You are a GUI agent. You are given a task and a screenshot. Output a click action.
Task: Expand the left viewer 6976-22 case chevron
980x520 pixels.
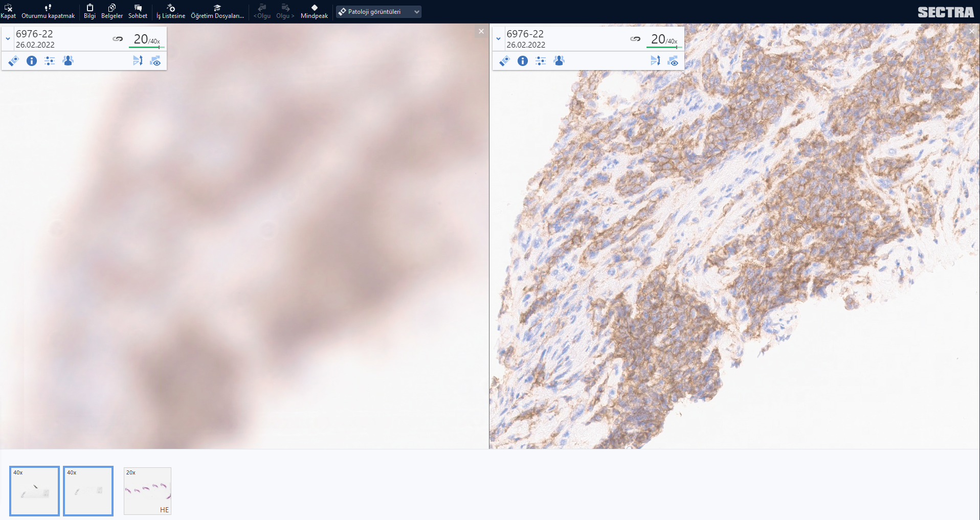(x=8, y=39)
